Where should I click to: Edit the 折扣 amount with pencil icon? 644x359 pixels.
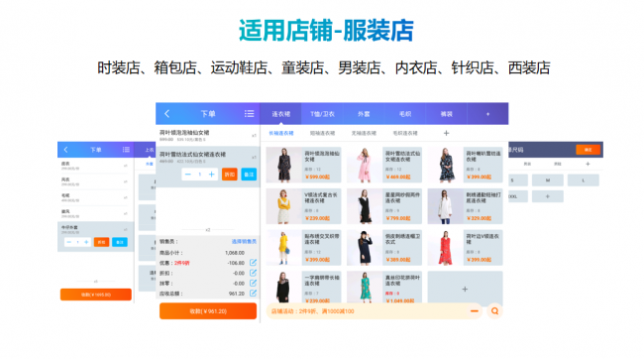253,273
